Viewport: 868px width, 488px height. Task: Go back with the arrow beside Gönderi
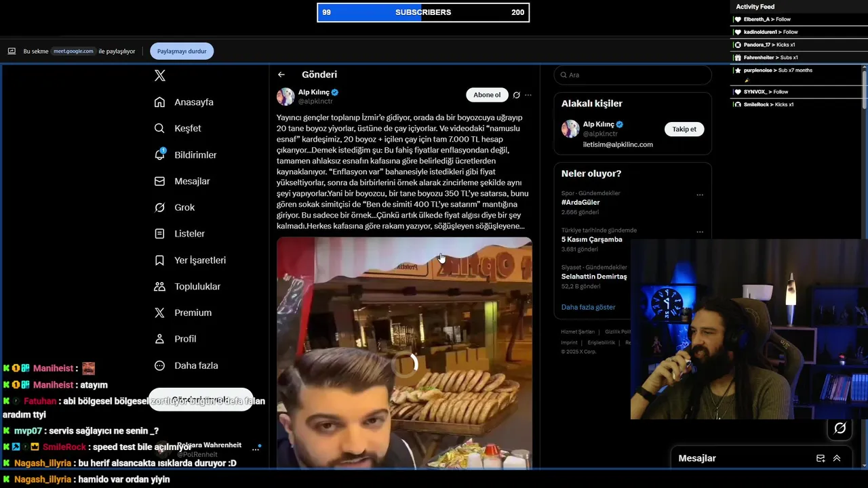pos(281,75)
